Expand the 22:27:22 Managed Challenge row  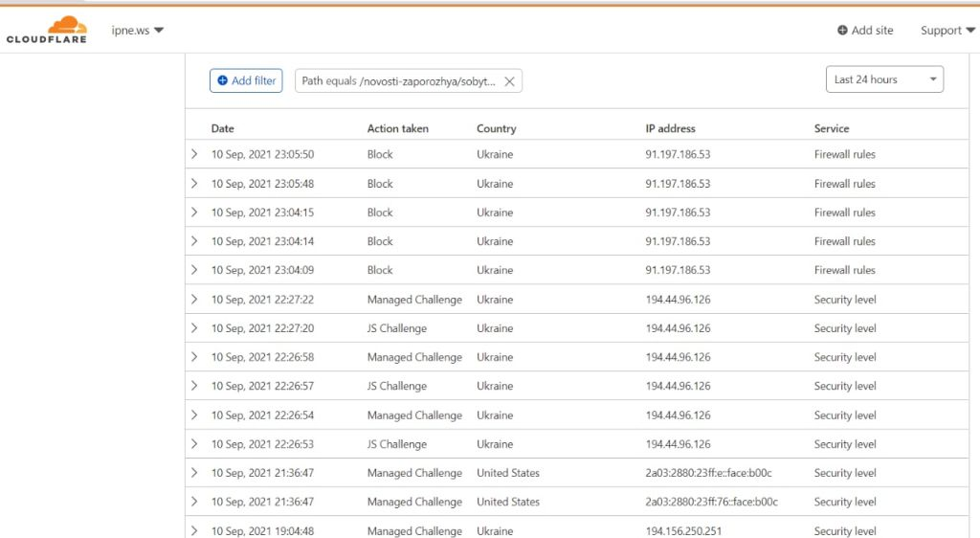pyautogui.click(x=194, y=300)
